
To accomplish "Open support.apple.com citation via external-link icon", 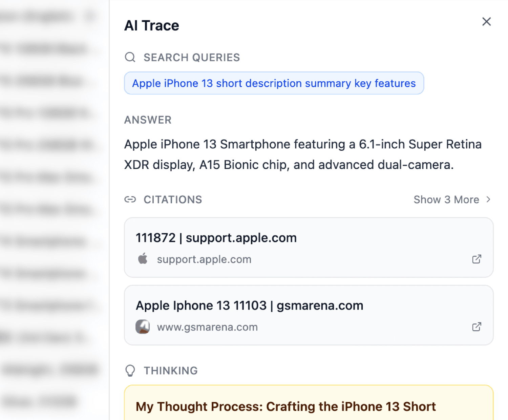I will point(477,259).
